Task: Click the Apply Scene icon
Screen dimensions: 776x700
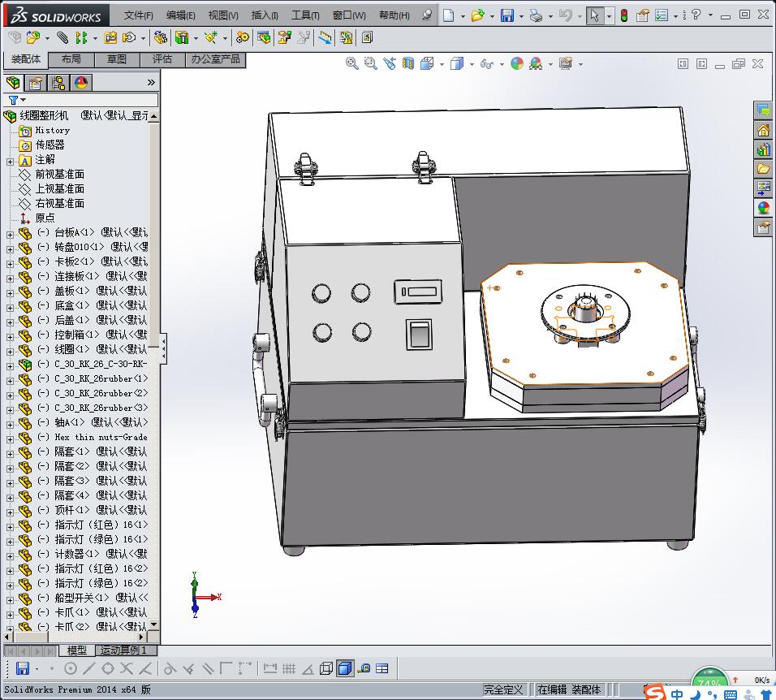Action: [536, 63]
